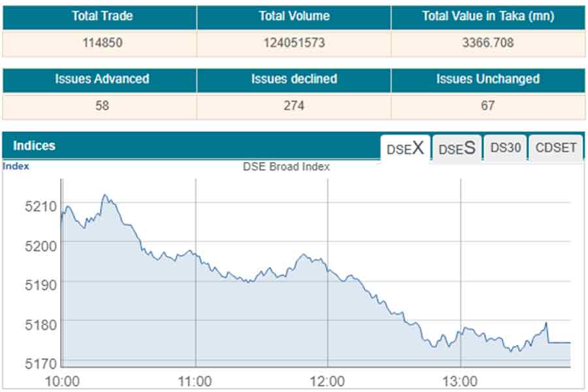
Task: Click the 3366.708 total value cell
Action: pos(488,43)
